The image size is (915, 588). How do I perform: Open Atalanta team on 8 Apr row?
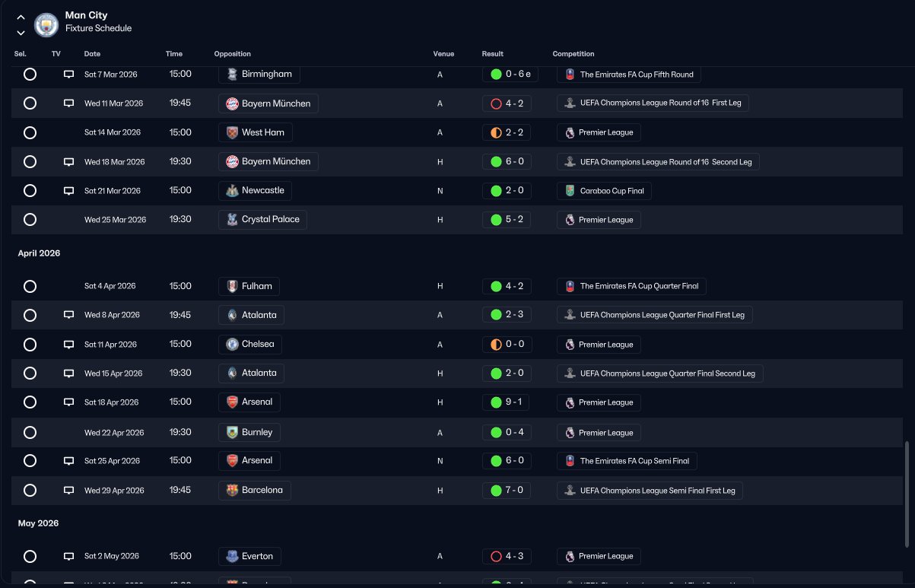pos(252,315)
